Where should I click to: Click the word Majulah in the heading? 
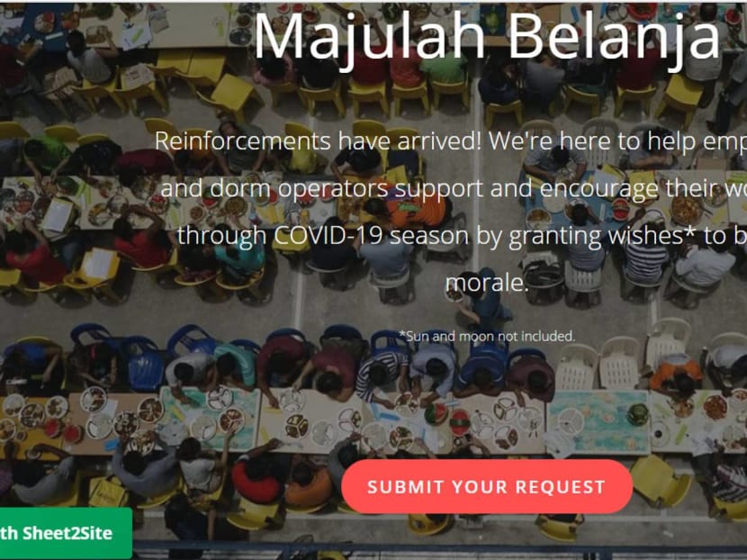pyautogui.click(x=370, y=36)
